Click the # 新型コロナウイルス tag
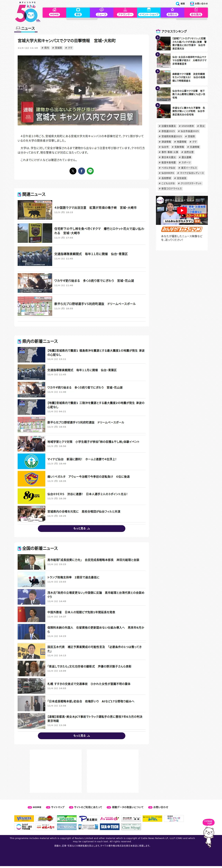The image size is (222, 868). 170,189
